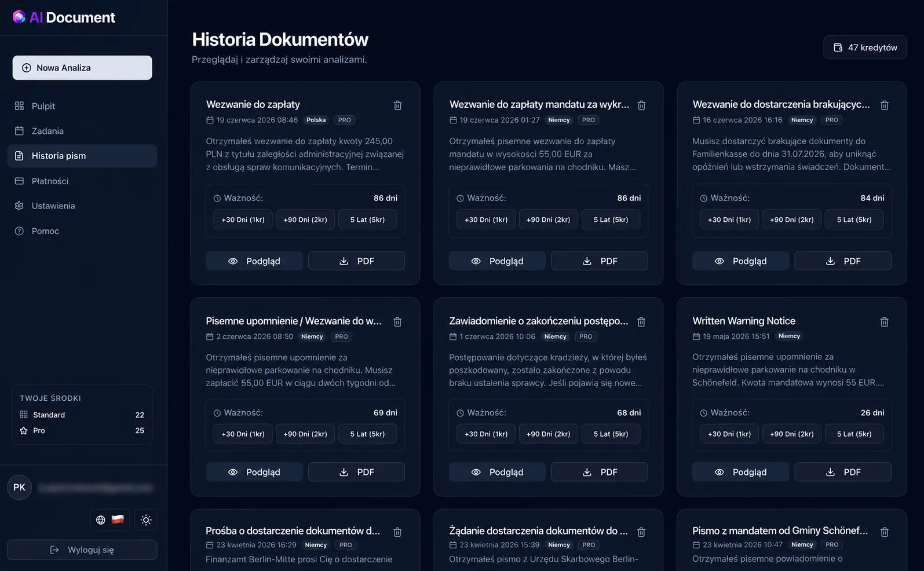Viewport: 924px width, 571px height.
Task: Open Podgląd of 'Wezwanie do zapłaty' card
Action: (x=254, y=261)
